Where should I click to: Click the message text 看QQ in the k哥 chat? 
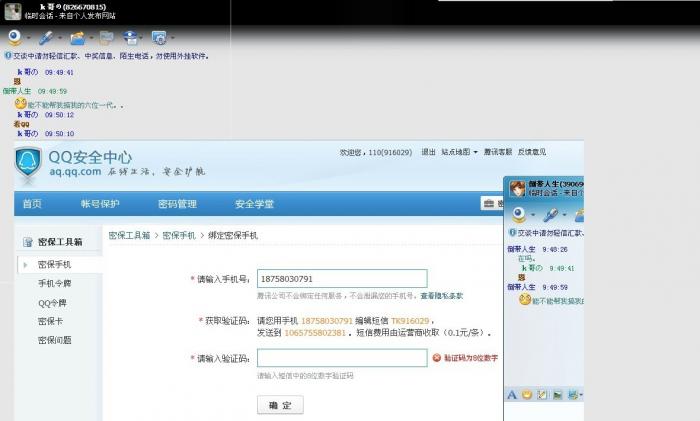[x=21, y=124]
